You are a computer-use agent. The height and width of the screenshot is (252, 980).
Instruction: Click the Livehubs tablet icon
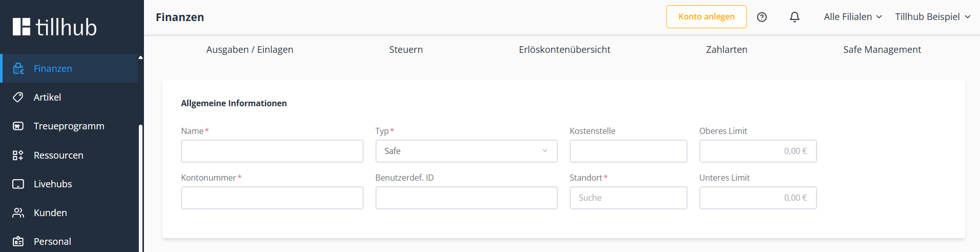(x=18, y=184)
